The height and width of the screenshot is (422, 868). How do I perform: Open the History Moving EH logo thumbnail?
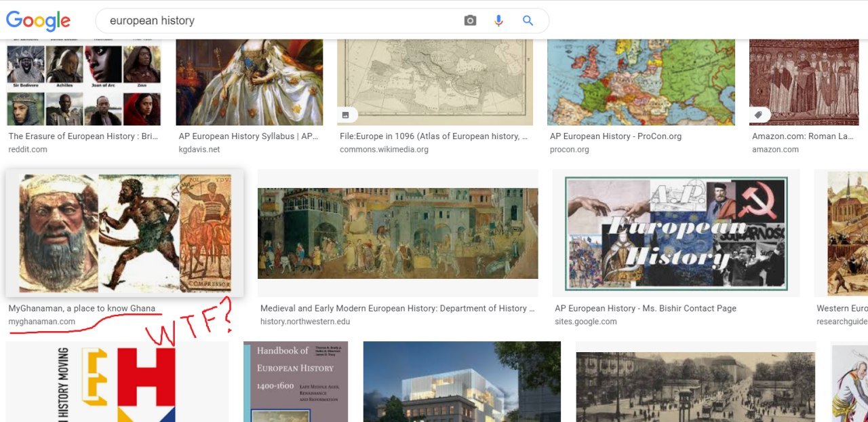click(x=117, y=382)
